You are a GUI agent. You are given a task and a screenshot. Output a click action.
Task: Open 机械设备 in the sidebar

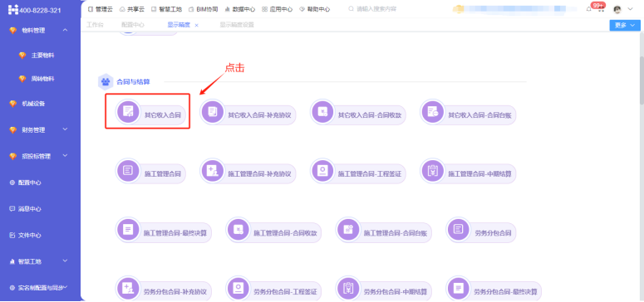tap(33, 104)
